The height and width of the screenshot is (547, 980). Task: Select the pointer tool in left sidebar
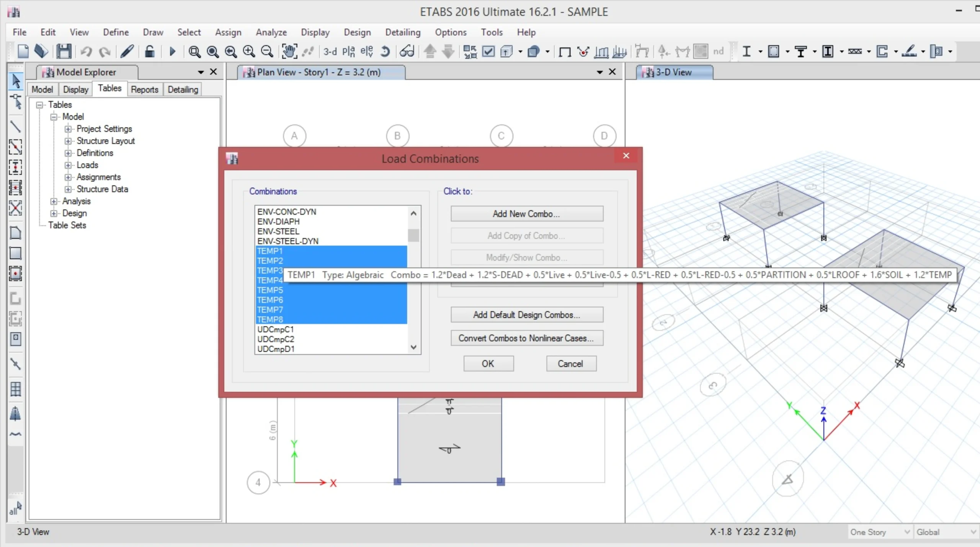click(16, 81)
